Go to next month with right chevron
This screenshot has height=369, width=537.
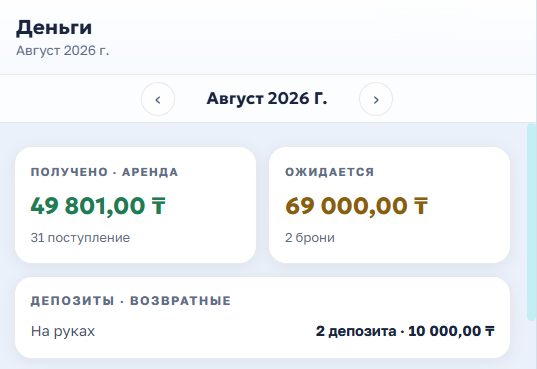376,99
